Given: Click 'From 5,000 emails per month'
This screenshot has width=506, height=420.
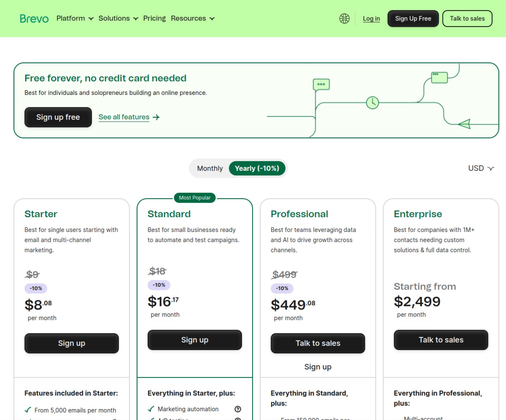Looking at the screenshot, I should pos(75,410).
